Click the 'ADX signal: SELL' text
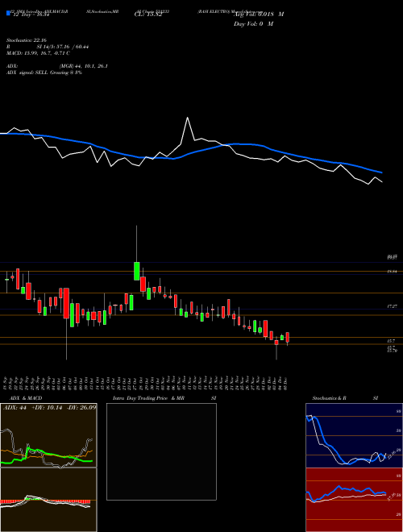Image resolution: width=403 pixels, height=532 pixels. pyautogui.click(x=27, y=73)
